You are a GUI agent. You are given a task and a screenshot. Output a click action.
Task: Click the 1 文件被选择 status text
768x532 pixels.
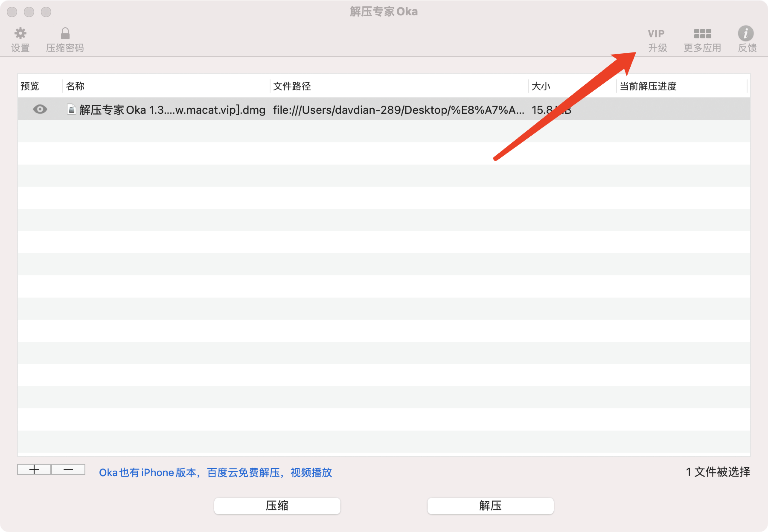click(x=718, y=472)
